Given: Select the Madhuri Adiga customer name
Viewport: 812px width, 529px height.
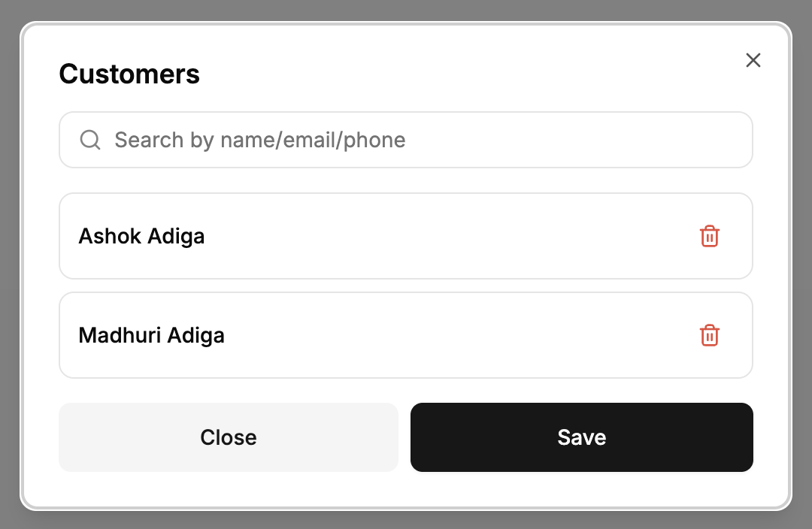Looking at the screenshot, I should click(x=151, y=335).
